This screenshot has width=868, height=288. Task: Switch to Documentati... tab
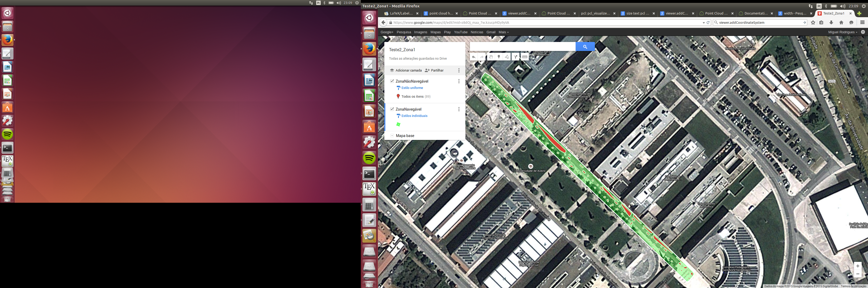click(756, 13)
